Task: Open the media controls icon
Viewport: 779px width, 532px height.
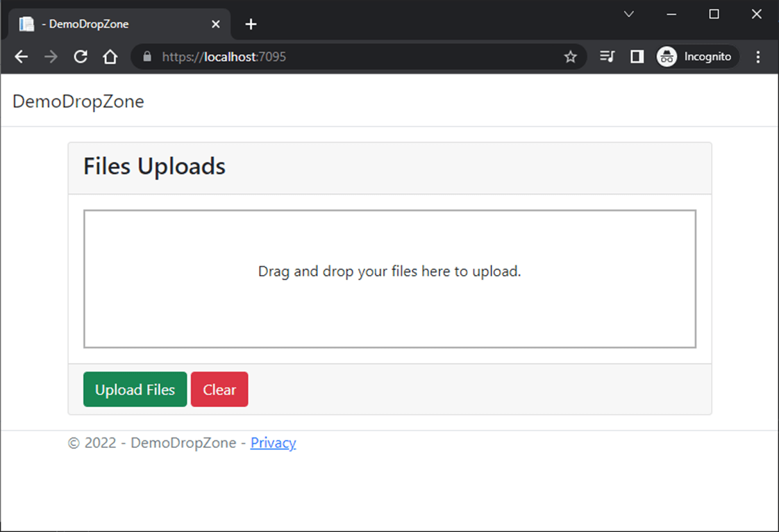Action: coord(607,56)
